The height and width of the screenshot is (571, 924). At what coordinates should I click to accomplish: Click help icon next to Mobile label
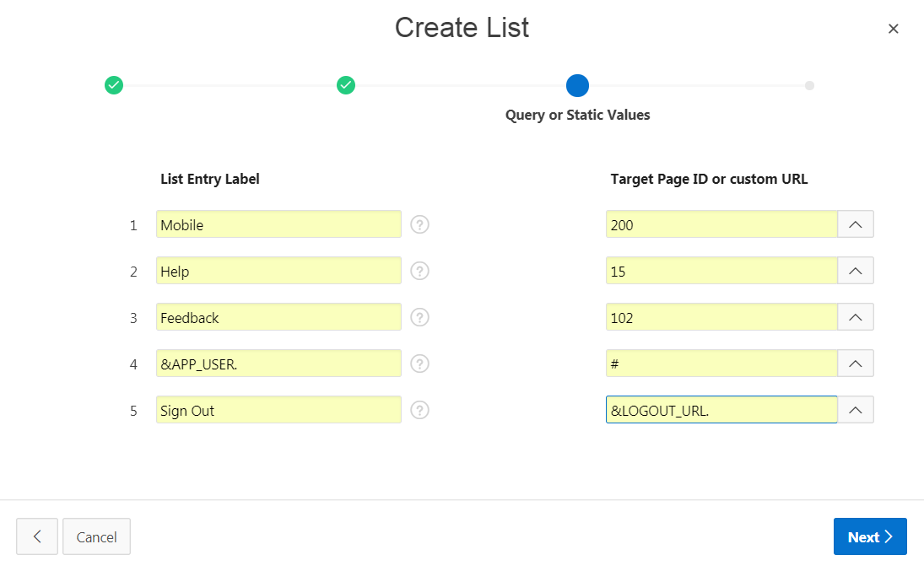coord(420,224)
